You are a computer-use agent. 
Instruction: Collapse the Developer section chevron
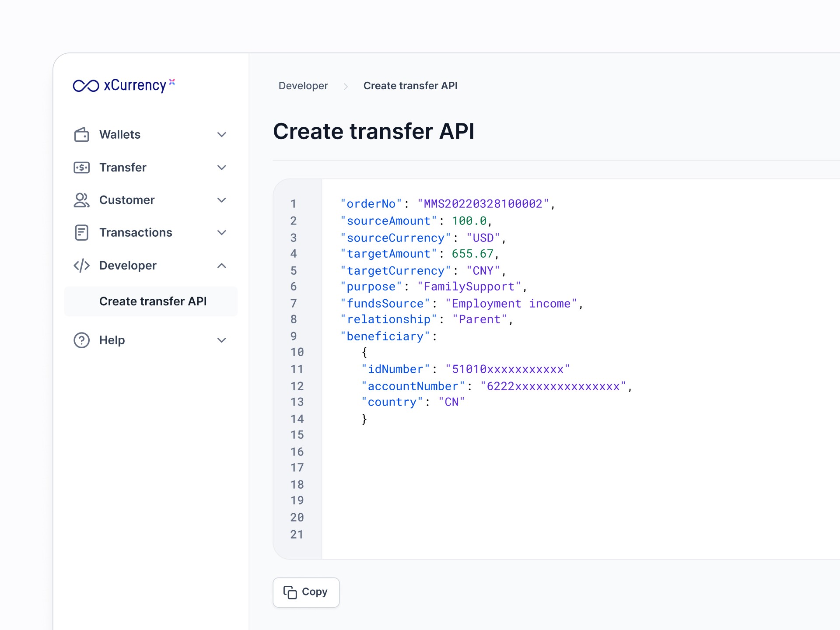click(222, 266)
